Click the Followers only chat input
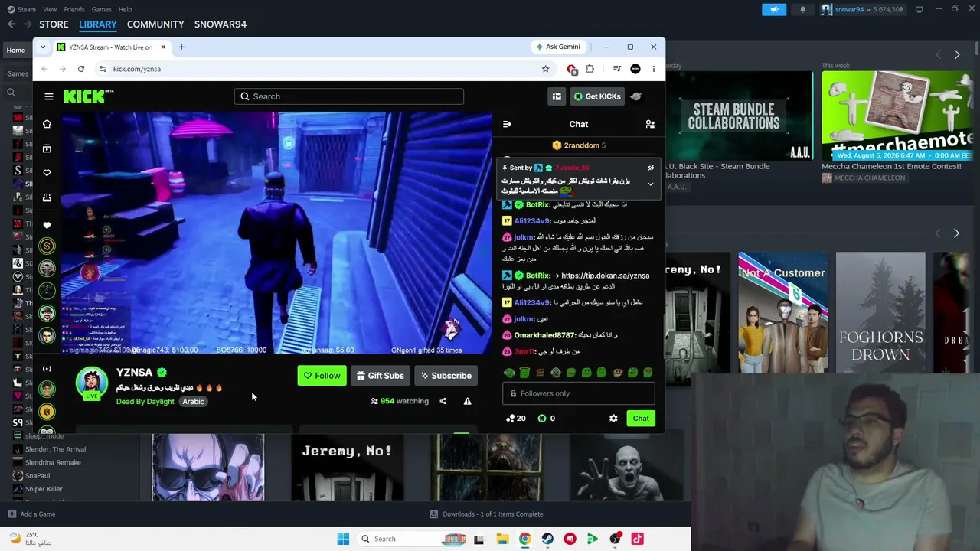Screen dimensions: 980x551 579,393
